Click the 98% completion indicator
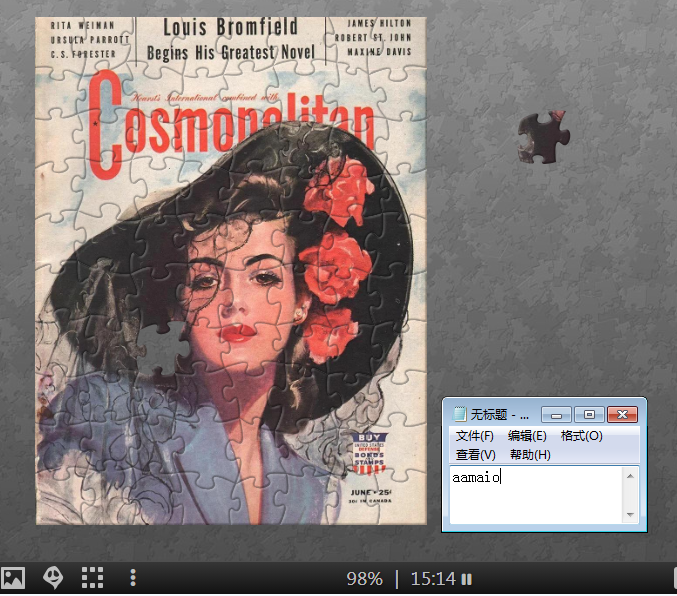Screen dimensions: 677x596 pyautogui.click(x=364, y=579)
